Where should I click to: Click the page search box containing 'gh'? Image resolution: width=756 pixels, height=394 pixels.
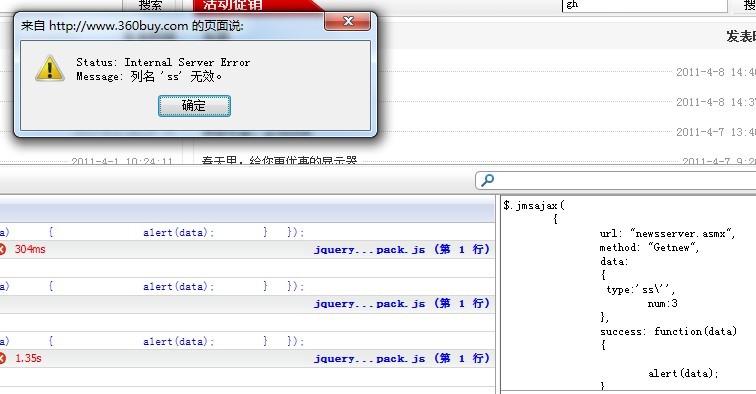pyautogui.click(x=645, y=6)
